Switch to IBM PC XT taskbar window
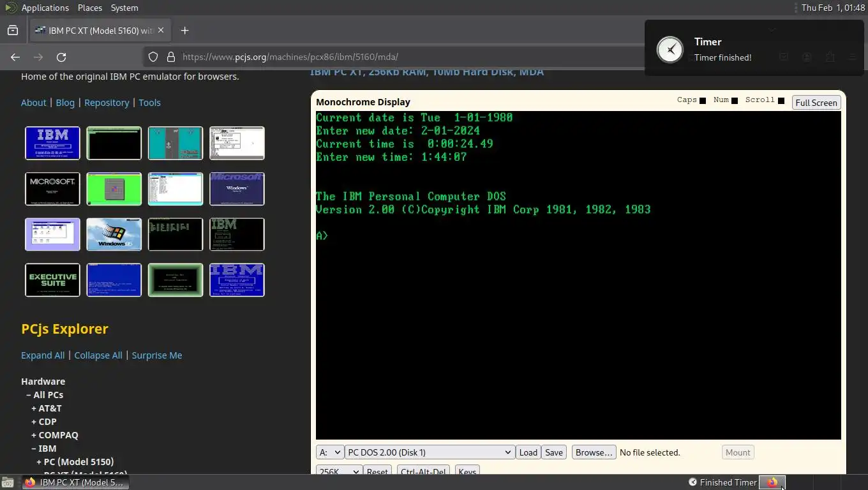This screenshot has width=868, height=490. [75, 482]
